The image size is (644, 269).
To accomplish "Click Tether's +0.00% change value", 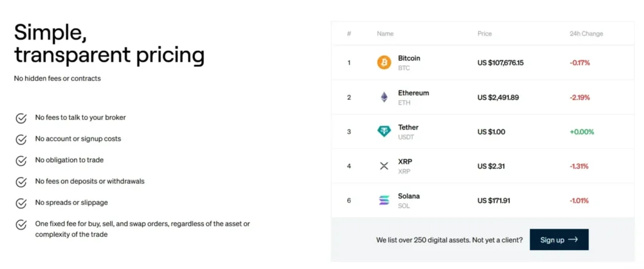I will [x=582, y=132].
